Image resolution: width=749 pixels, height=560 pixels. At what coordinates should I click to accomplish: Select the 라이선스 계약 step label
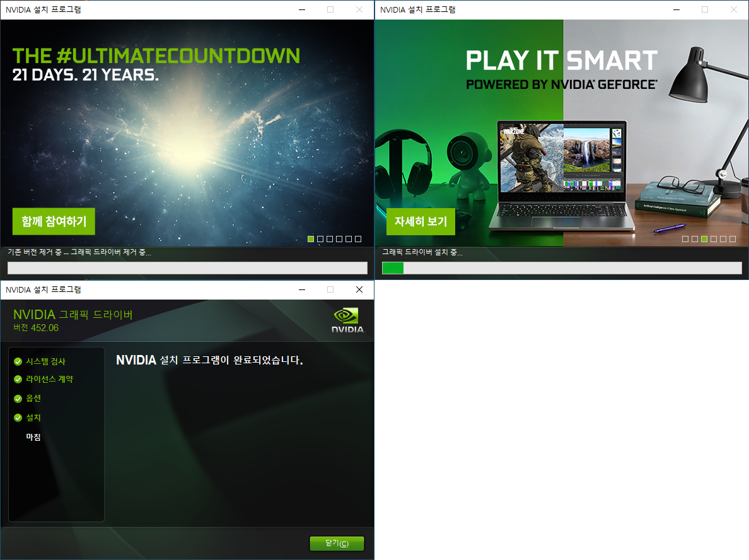[49, 380]
